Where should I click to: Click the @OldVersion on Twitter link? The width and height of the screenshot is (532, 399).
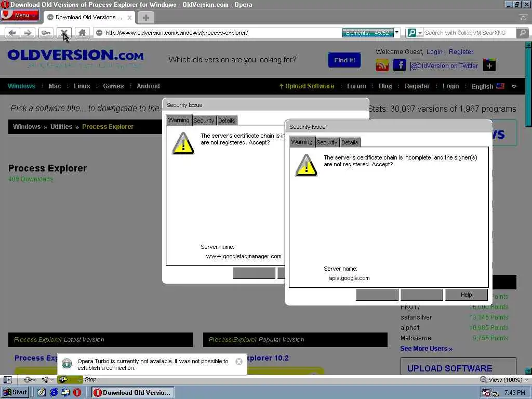click(444, 66)
